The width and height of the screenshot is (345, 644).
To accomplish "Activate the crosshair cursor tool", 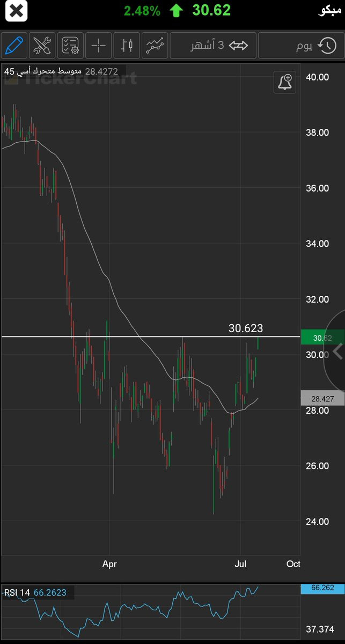I will pyautogui.click(x=98, y=46).
